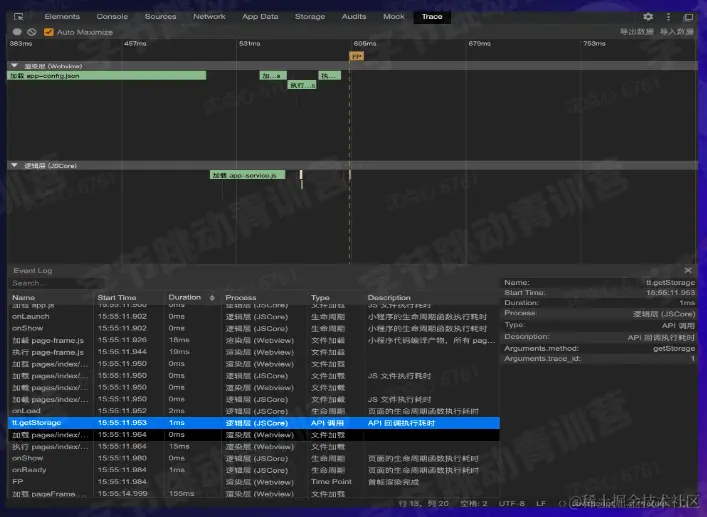Select the onLoad event row
The height and width of the screenshot is (517, 707).
(253, 411)
